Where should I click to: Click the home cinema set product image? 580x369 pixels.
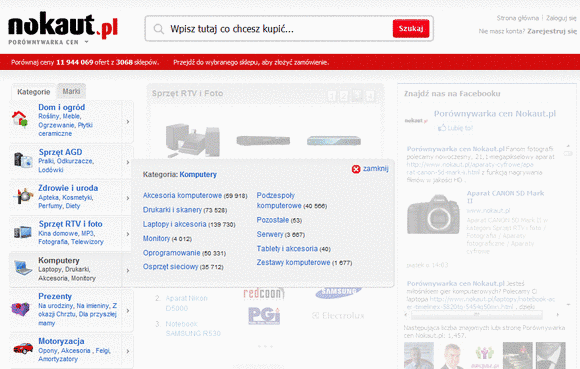193,141
